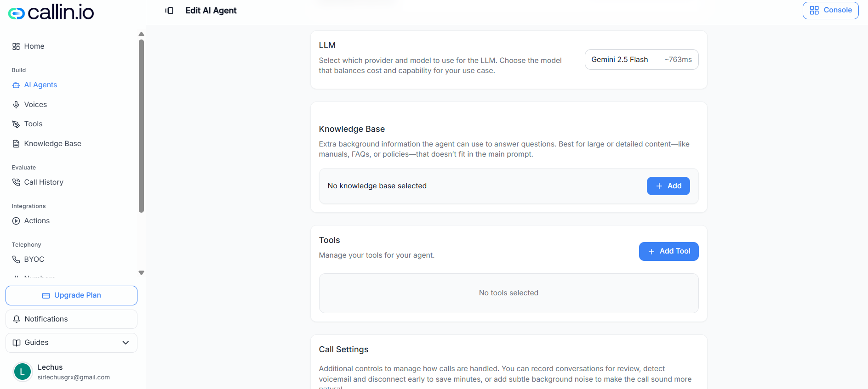
Task: Click the callin.io logo
Action: 51,12
